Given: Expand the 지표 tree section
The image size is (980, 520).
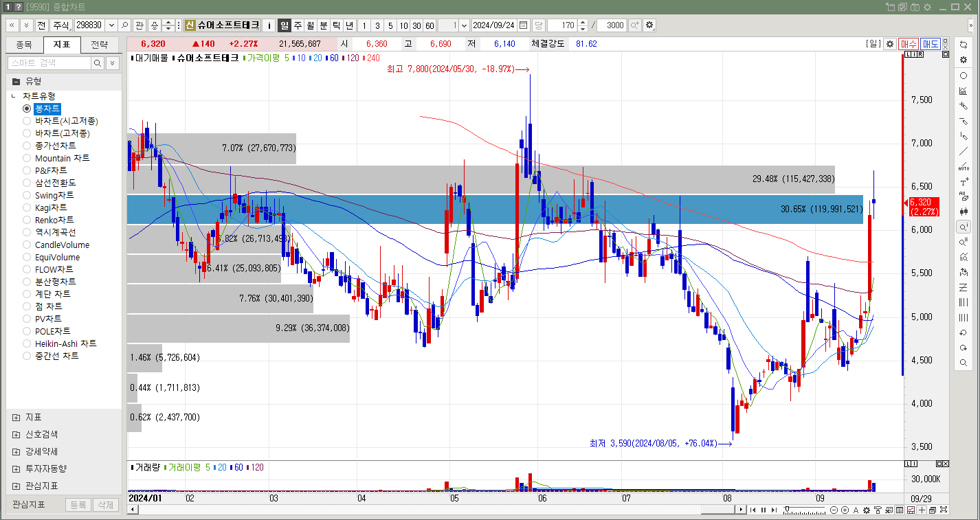Looking at the screenshot, I should (16, 417).
